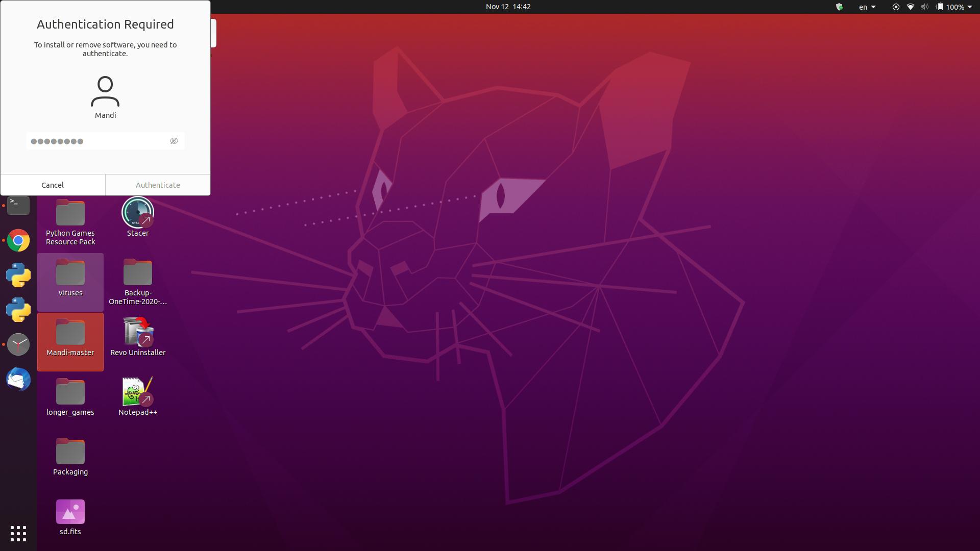This screenshot has width=980, height=551.
Task: Open the clock and calendar menu
Action: click(508, 7)
